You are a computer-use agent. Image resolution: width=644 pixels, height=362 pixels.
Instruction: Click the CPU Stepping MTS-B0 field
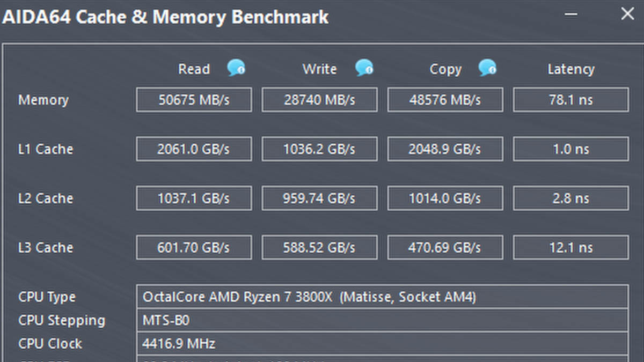click(x=382, y=320)
